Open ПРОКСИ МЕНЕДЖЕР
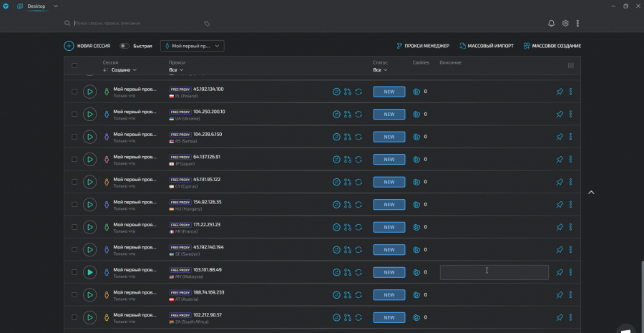This screenshot has height=333, width=644. tap(423, 46)
